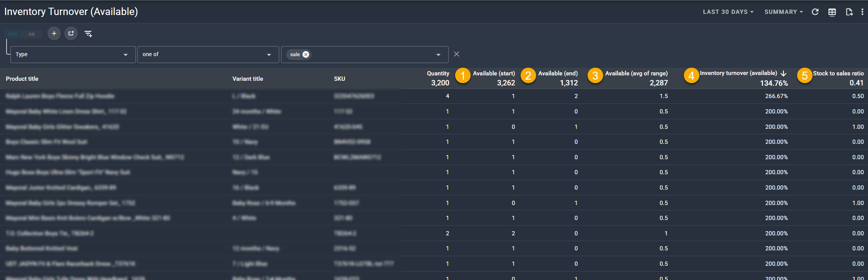Open the three-dot more options menu
The width and height of the screenshot is (868, 280).
(862, 12)
